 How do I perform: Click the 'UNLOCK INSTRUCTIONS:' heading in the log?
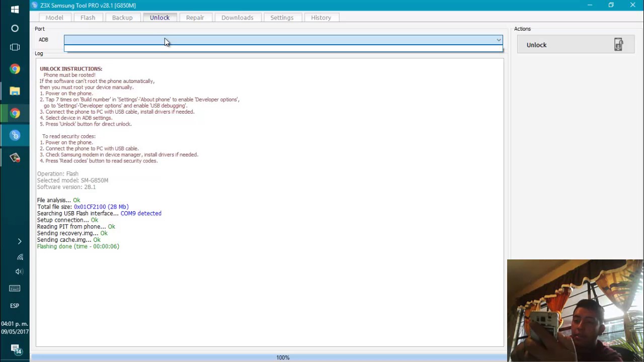(x=71, y=69)
